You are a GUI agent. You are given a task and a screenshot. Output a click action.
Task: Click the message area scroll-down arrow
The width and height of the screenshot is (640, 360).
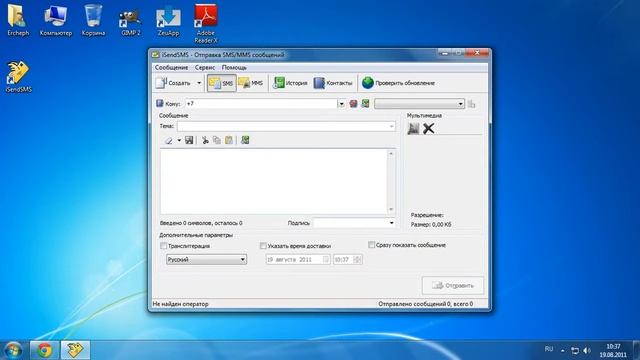[x=391, y=209]
